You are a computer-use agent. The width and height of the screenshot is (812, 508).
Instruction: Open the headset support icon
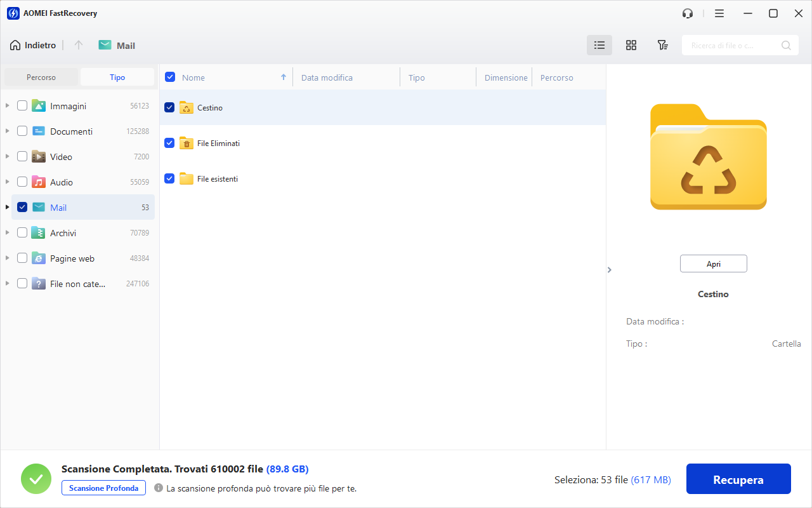(x=688, y=13)
